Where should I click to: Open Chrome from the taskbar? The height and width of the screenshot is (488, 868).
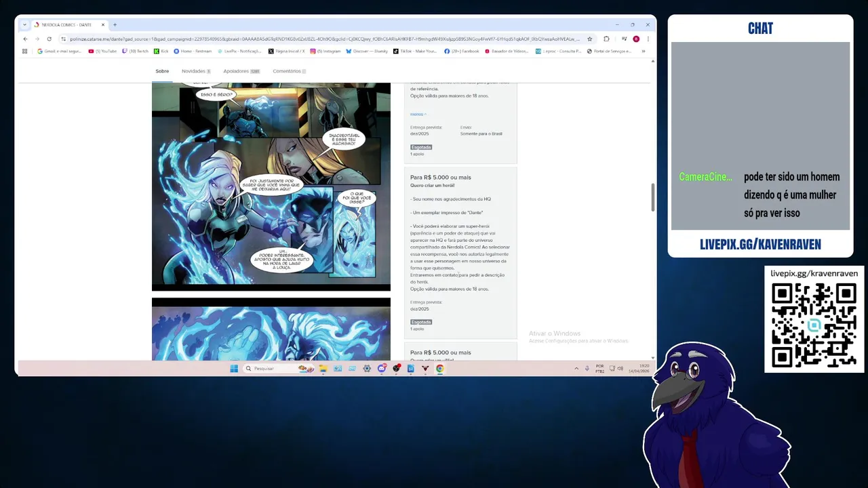(440, 369)
